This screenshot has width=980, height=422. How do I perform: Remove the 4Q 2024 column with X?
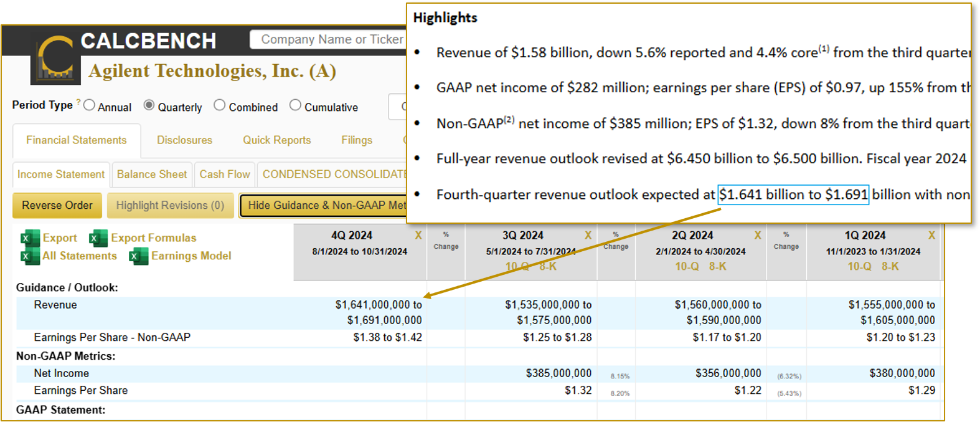pyautogui.click(x=418, y=236)
